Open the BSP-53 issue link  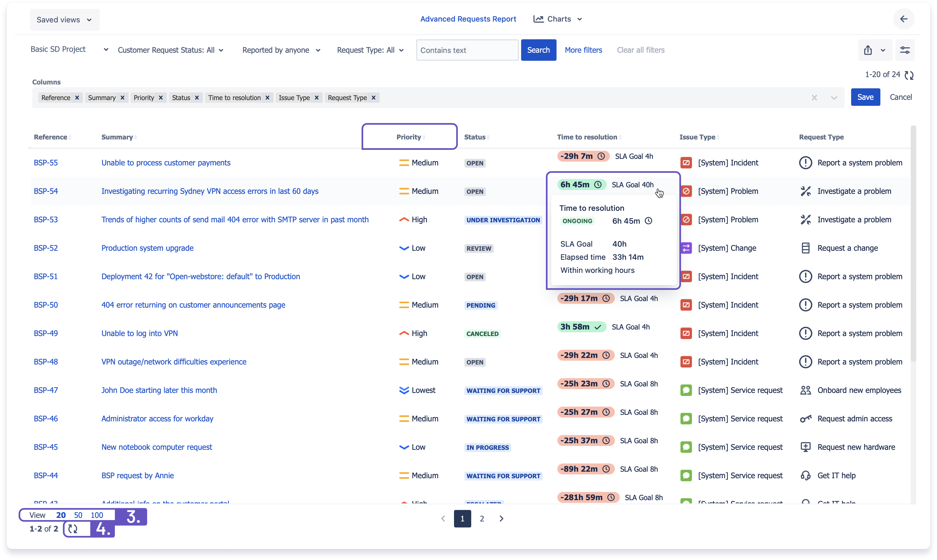(46, 219)
